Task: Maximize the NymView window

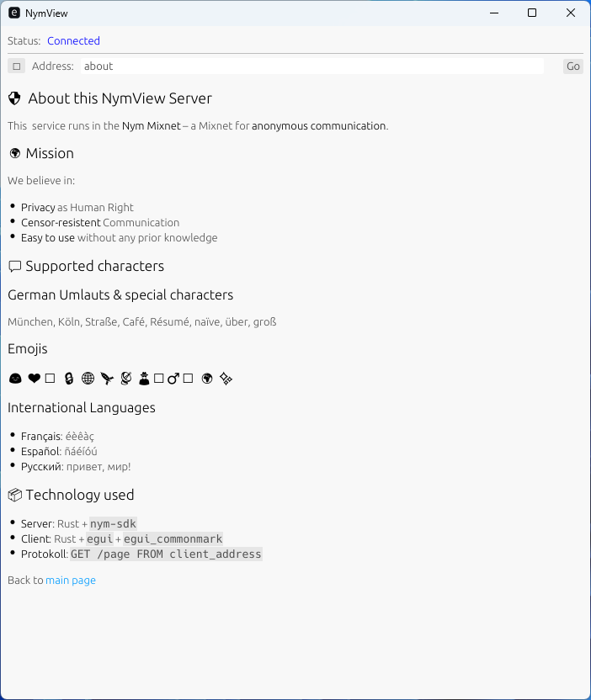Action: coord(532,13)
